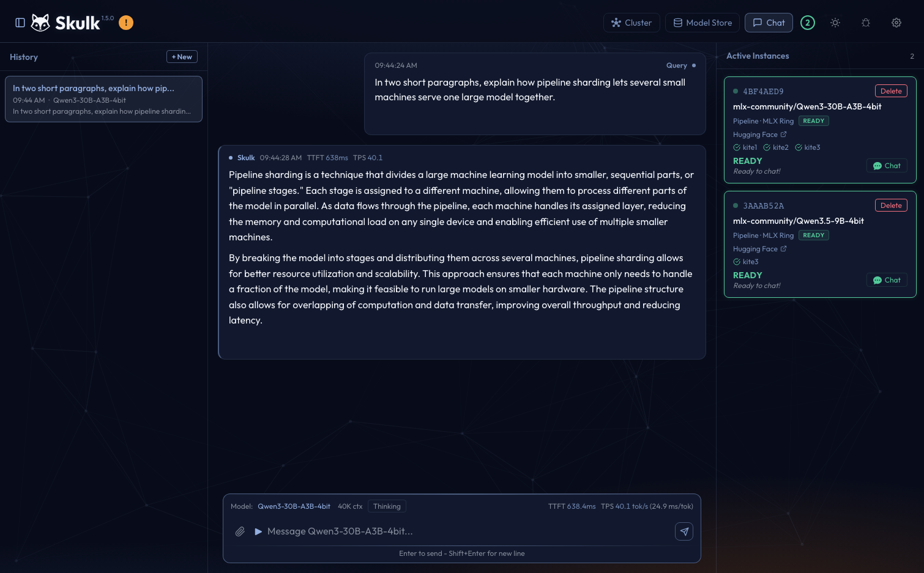Toggle light theme sun icon

tap(835, 23)
